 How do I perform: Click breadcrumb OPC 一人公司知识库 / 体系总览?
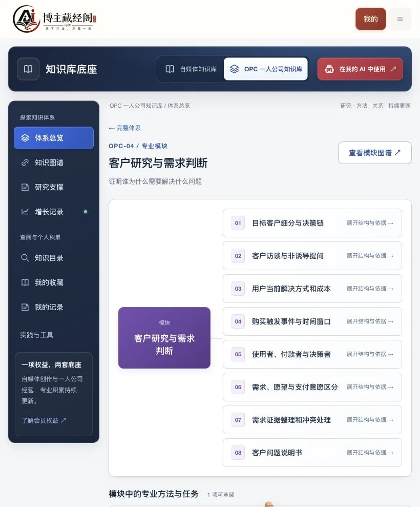pyautogui.click(x=150, y=106)
